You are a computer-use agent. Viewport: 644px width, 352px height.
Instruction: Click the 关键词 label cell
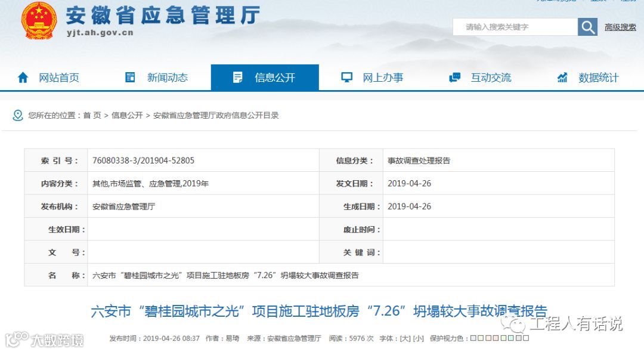(351, 252)
